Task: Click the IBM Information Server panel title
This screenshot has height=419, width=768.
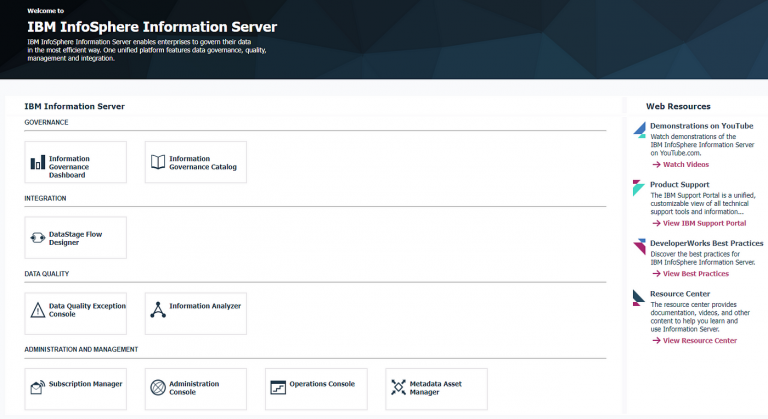Action: [x=74, y=106]
